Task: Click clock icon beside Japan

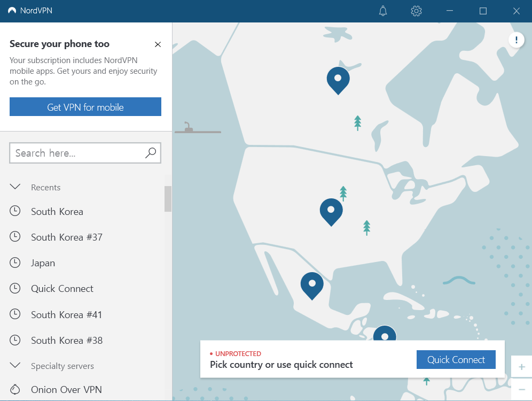Action: point(15,262)
